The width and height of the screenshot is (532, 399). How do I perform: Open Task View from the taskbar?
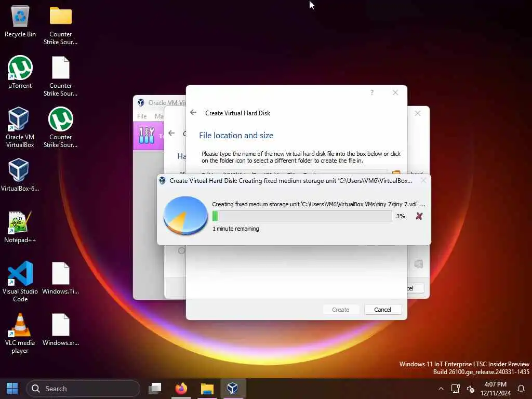coord(155,389)
